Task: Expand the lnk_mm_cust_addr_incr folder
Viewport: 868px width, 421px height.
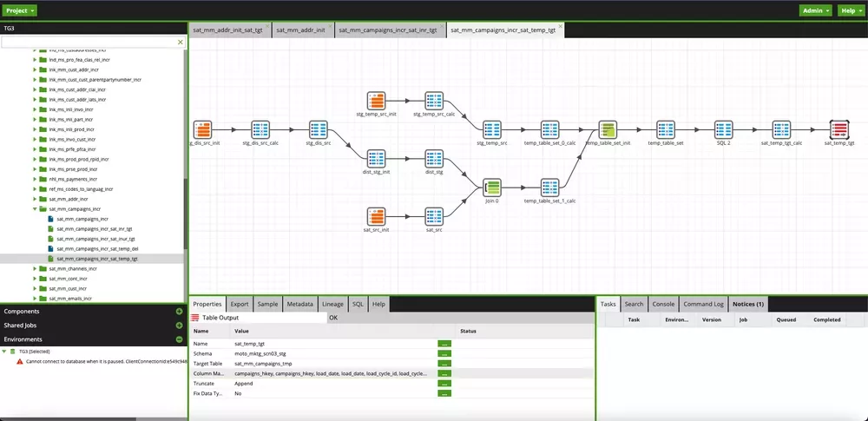Action: click(35, 69)
